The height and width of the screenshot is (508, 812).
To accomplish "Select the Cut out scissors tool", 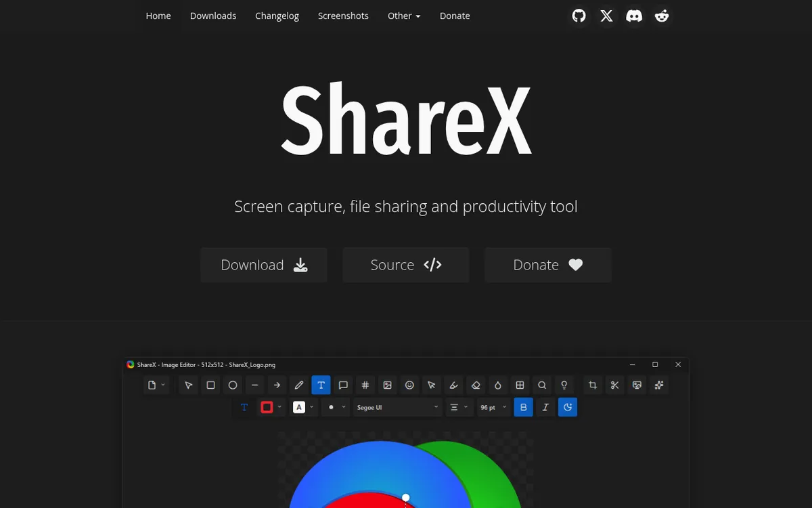I will 614,385.
